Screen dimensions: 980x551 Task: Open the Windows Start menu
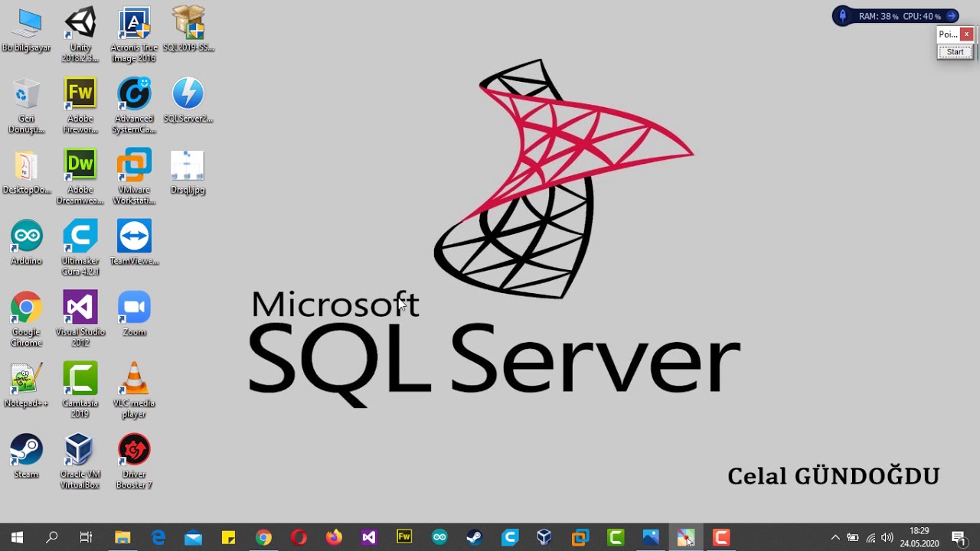click(15, 537)
